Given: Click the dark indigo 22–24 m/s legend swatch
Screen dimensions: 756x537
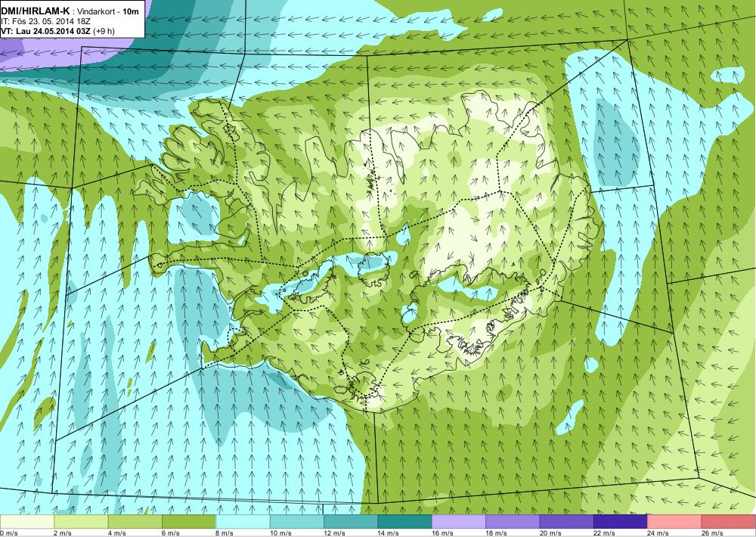Looking at the screenshot, I should (x=621, y=522).
